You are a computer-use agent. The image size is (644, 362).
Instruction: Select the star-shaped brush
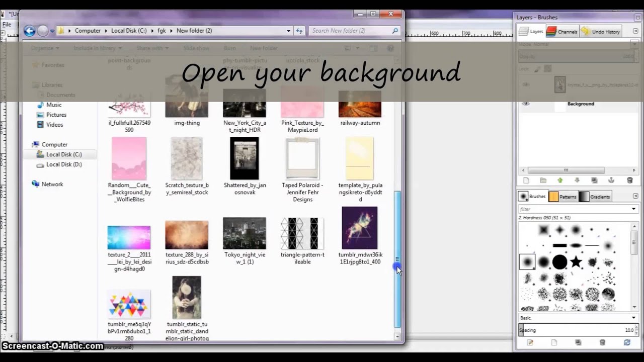[576, 262]
